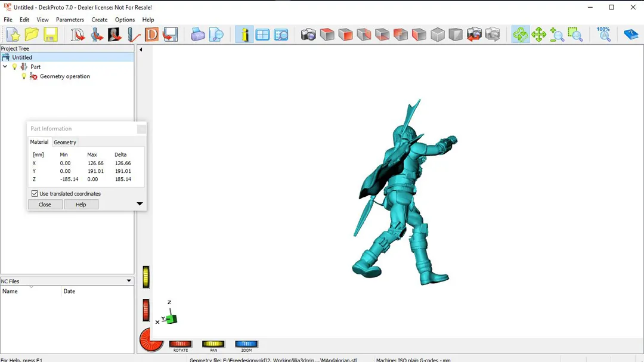Click the PAN yellow thumbwheel
Screen dimensions: 644x362
pyautogui.click(x=213, y=344)
